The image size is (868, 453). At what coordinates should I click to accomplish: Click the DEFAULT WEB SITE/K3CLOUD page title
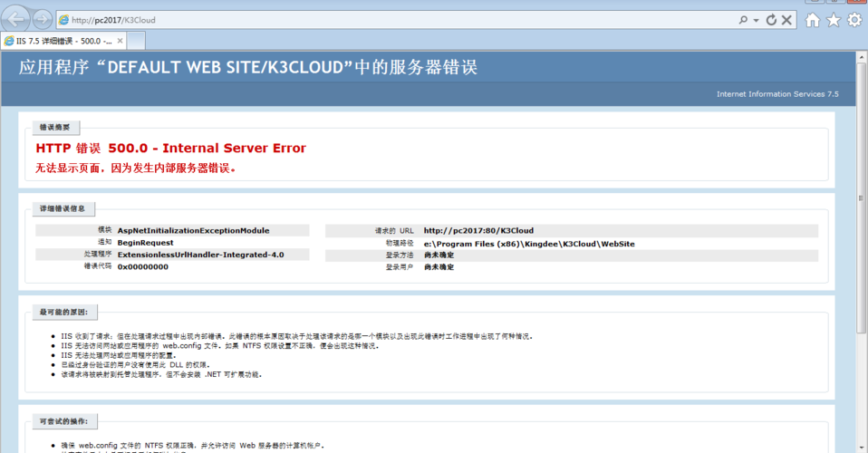pyautogui.click(x=248, y=67)
